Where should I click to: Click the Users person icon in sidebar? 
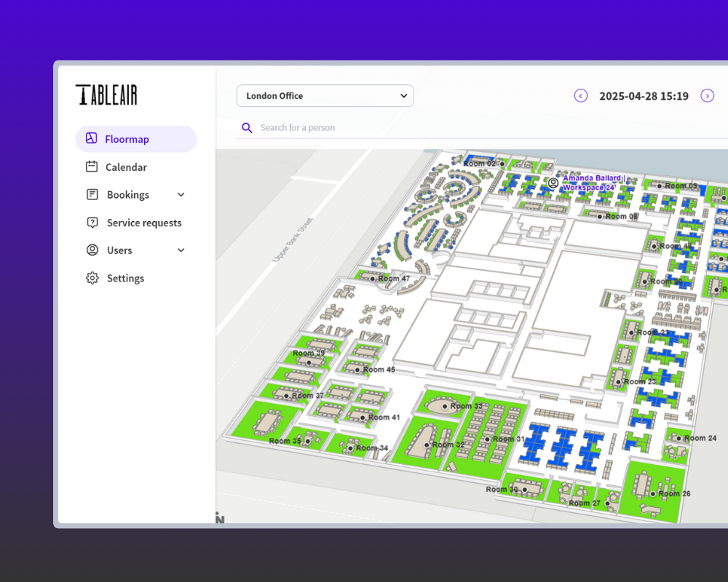[x=91, y=250]
